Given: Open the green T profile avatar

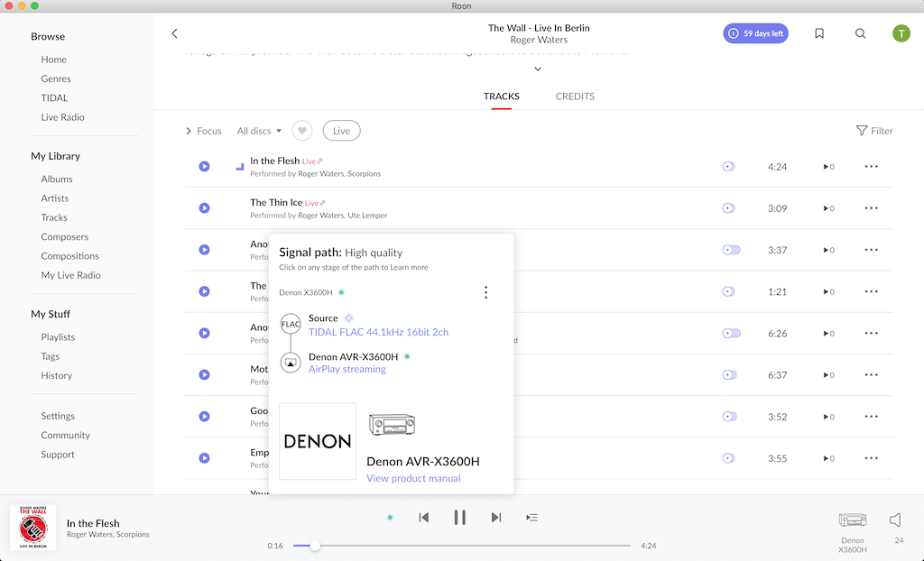Looking at the screenshot, I should 901,33.
